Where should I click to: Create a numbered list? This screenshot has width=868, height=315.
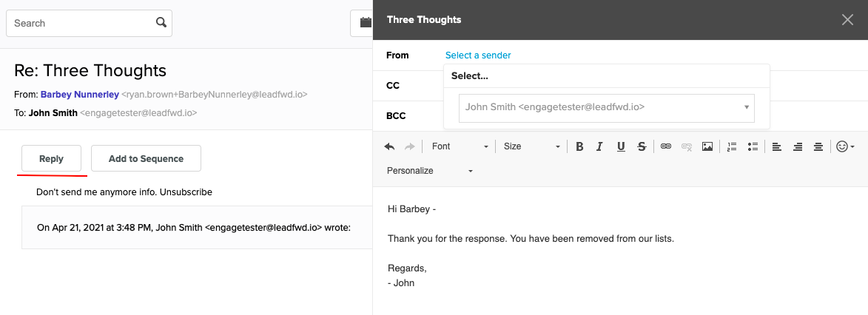tap(732, 146)
